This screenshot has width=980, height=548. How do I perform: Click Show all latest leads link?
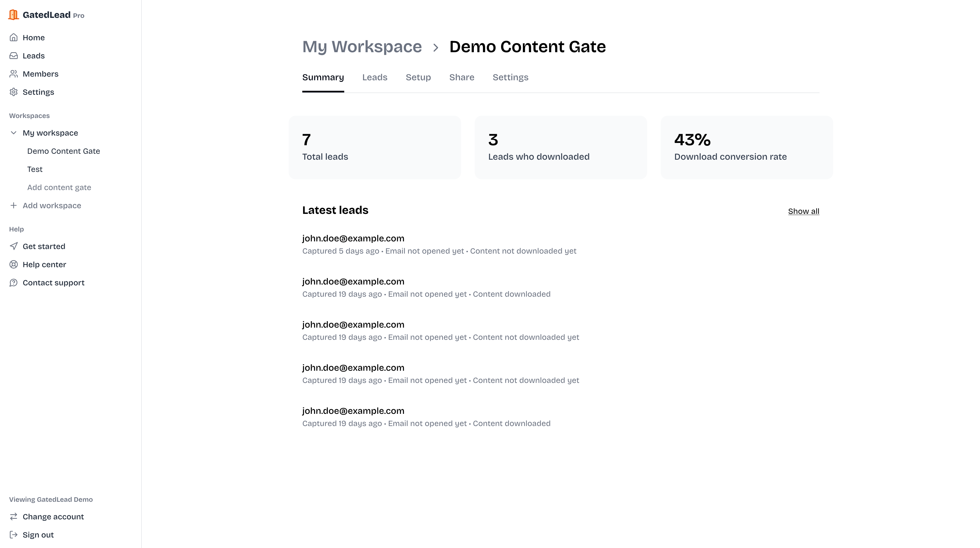point(803,211)
